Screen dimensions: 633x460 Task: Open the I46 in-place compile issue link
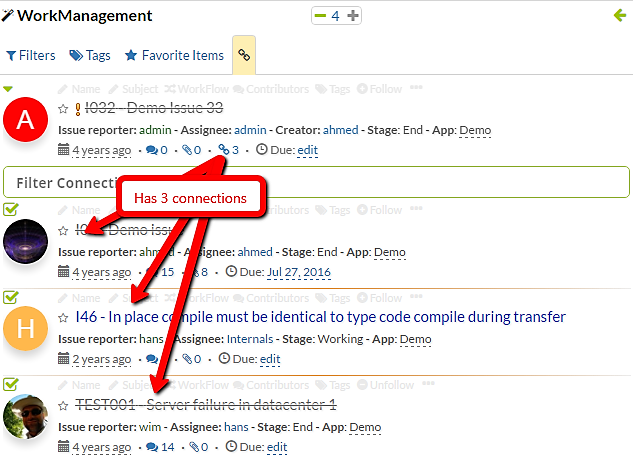point(320,317)
